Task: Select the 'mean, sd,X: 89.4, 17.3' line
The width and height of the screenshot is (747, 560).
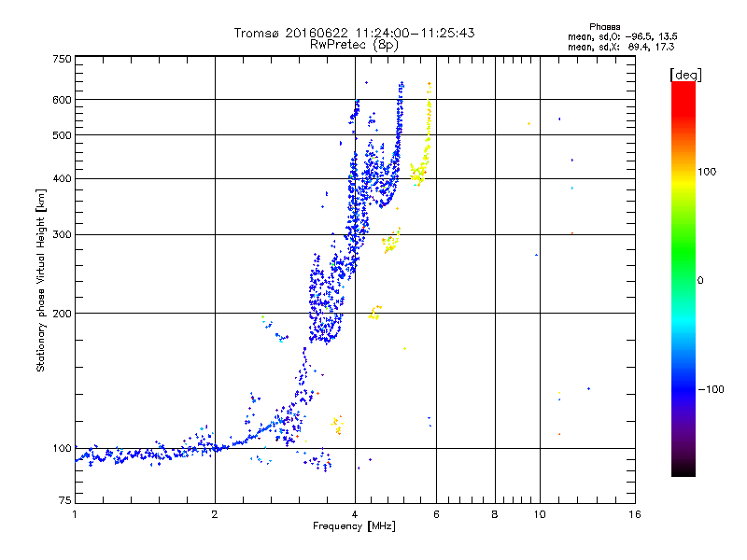Action: point(621,47)
